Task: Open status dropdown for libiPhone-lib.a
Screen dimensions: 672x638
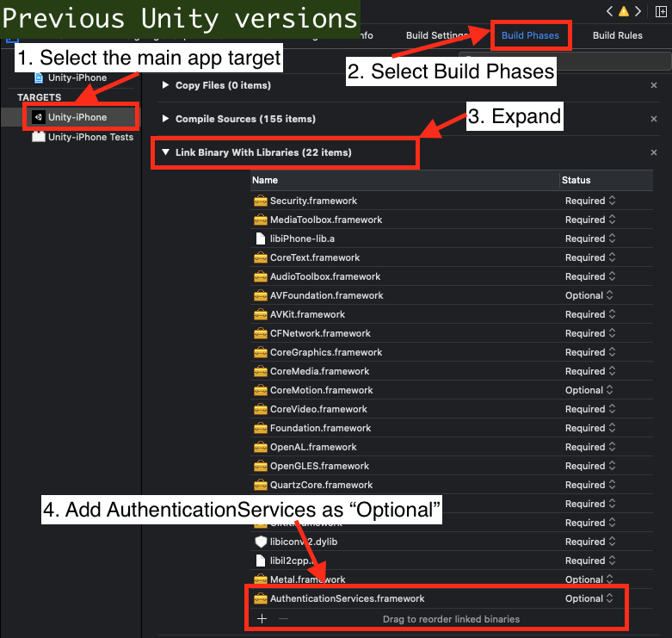Action: [590, 238]
